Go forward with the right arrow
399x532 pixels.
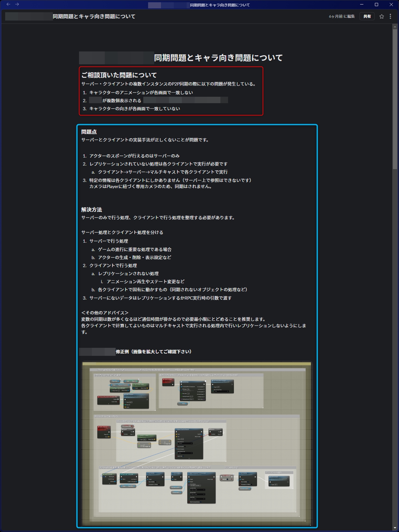tap(17, 4)
